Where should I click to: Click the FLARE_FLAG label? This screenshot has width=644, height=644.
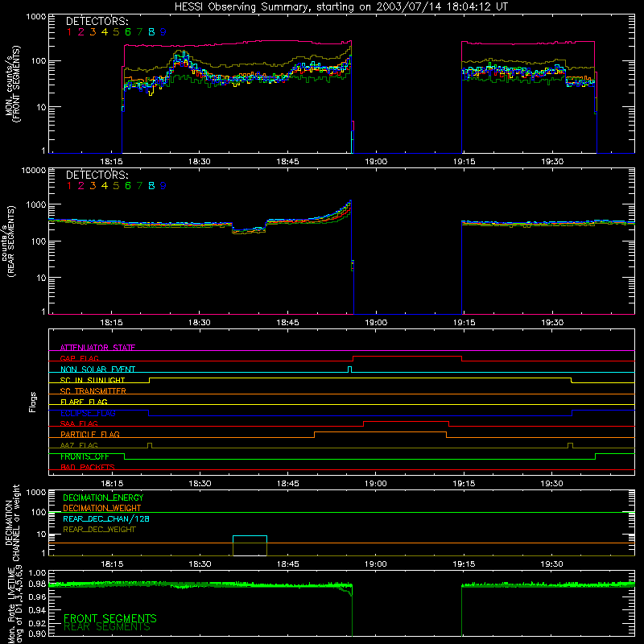(x=84, y=402)
